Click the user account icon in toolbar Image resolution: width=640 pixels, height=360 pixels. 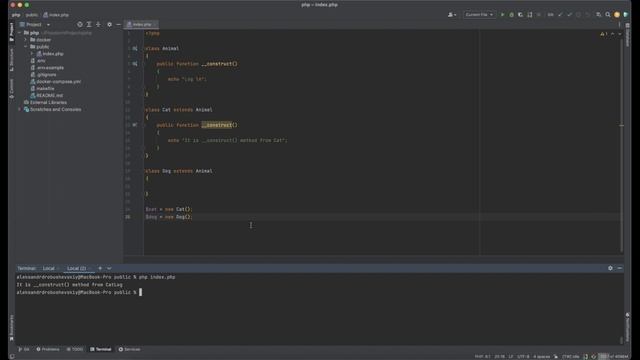[x=452, y=15]
